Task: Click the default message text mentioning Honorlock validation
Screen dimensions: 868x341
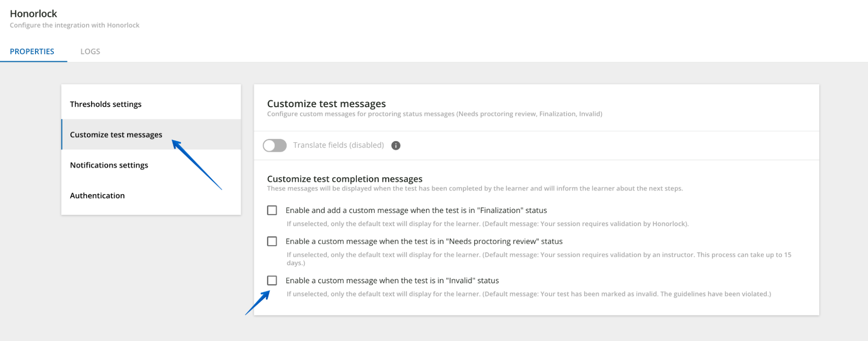Action: 488,224
